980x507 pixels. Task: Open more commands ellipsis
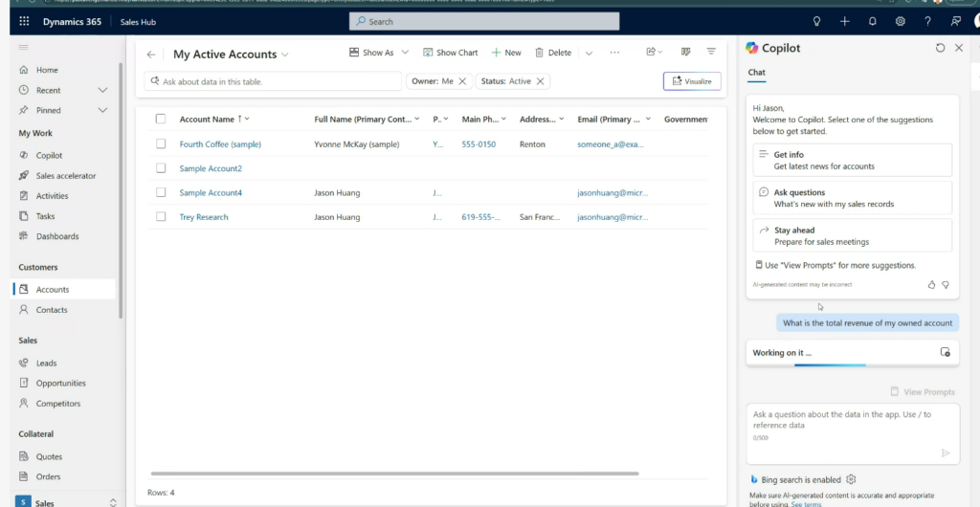tap(614, 53)
